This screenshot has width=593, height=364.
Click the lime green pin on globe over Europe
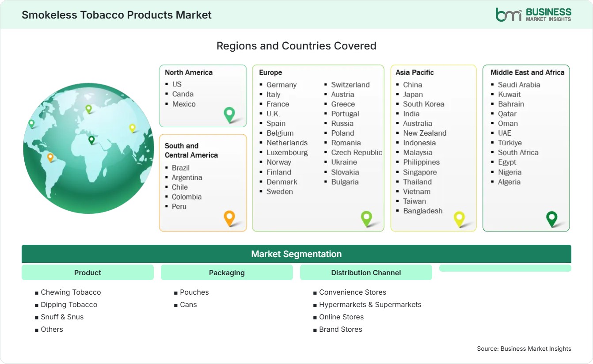(x=88, y=109)
